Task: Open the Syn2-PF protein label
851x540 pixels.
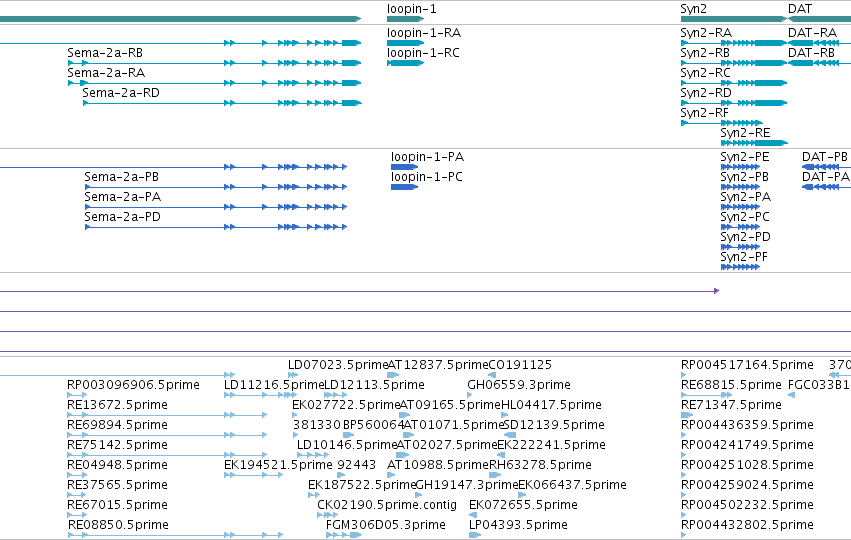Action: 744,258
